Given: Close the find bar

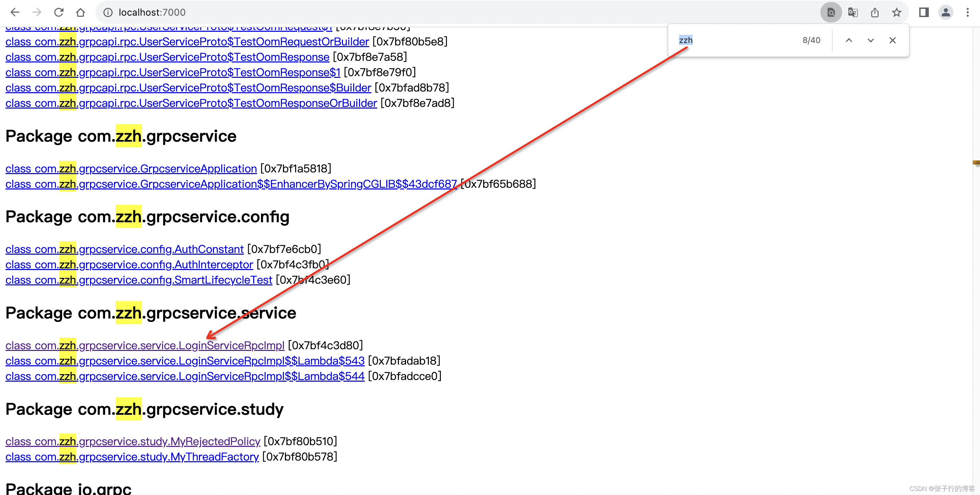Looking at the screenshot, I should pyautogui.click(x=893, y=40).
